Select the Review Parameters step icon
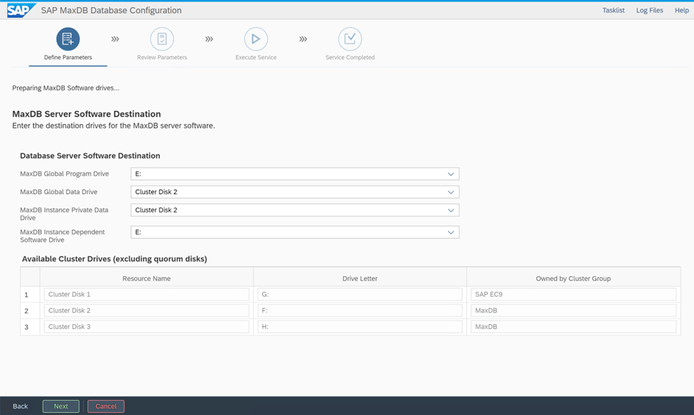694x415 pixels. pyautogui.click(x=162, y=39)
